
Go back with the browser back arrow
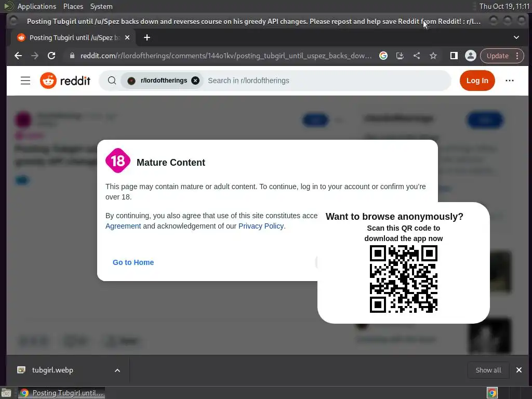(x=18, y=56)
